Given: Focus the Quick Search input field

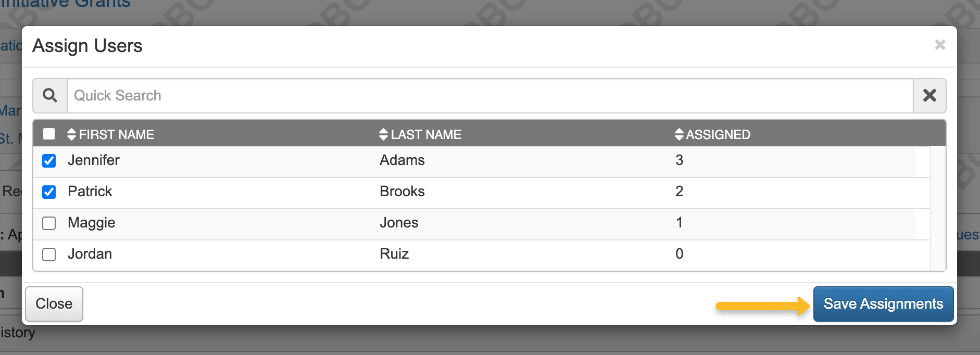Looking at the screenshot, I should coord(489,95).
